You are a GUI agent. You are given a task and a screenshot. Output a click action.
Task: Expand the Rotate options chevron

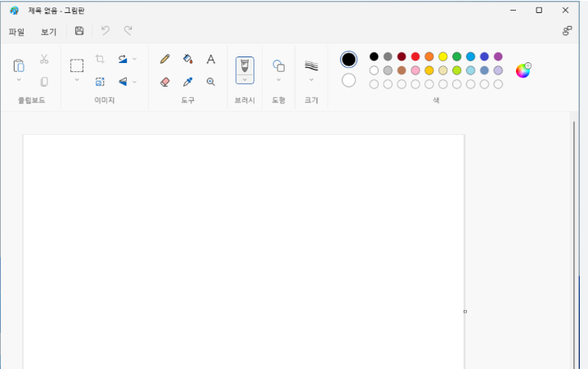pos(135,59)
